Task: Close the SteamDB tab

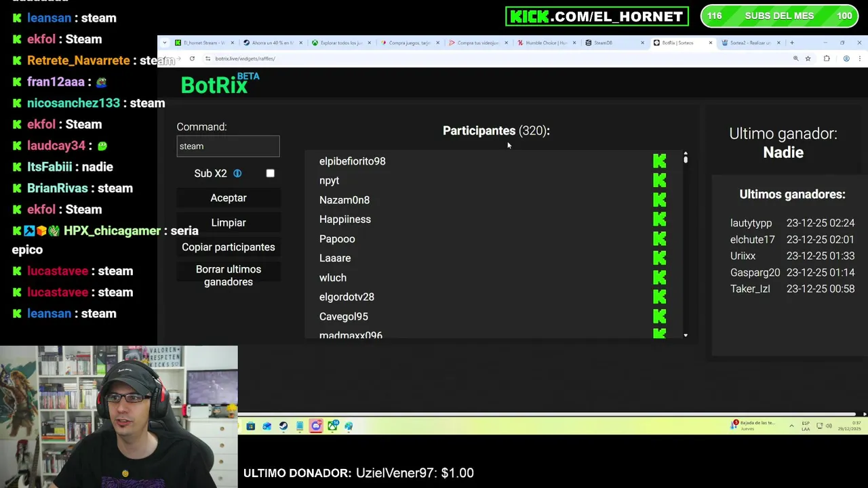Action: pyautogui.click(x=642, y=43)
